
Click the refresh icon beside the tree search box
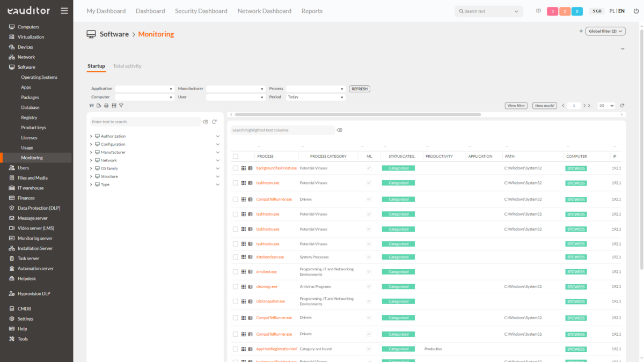click(214, 122)
